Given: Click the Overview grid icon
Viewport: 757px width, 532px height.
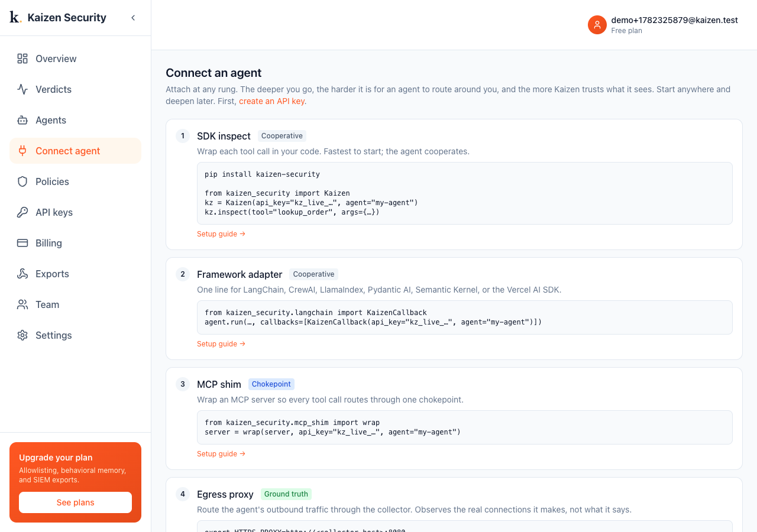Looking at the screenshot, I should coord(22,59).
